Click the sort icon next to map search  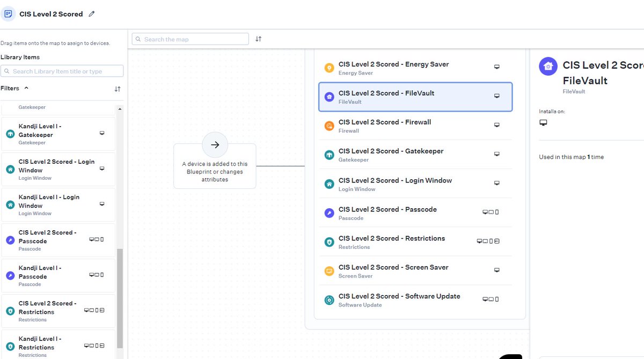[259, 39]
